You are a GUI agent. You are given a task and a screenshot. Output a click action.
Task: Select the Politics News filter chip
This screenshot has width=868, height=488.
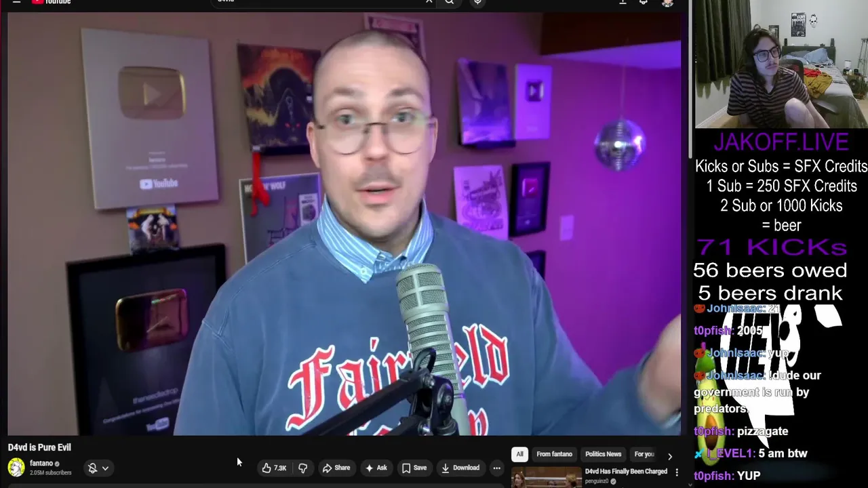pos(603,454)
